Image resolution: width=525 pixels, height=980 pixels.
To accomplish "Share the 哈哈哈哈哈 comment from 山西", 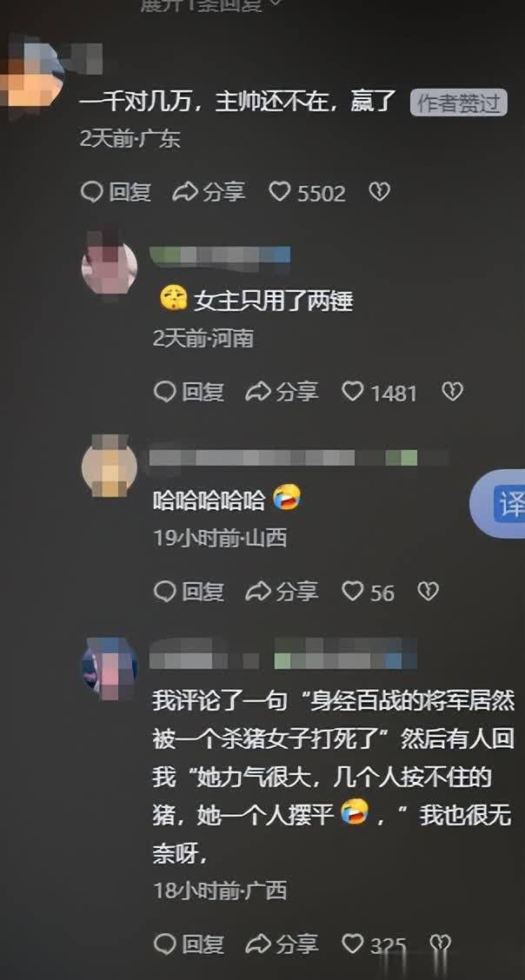I will pos(282,592).
